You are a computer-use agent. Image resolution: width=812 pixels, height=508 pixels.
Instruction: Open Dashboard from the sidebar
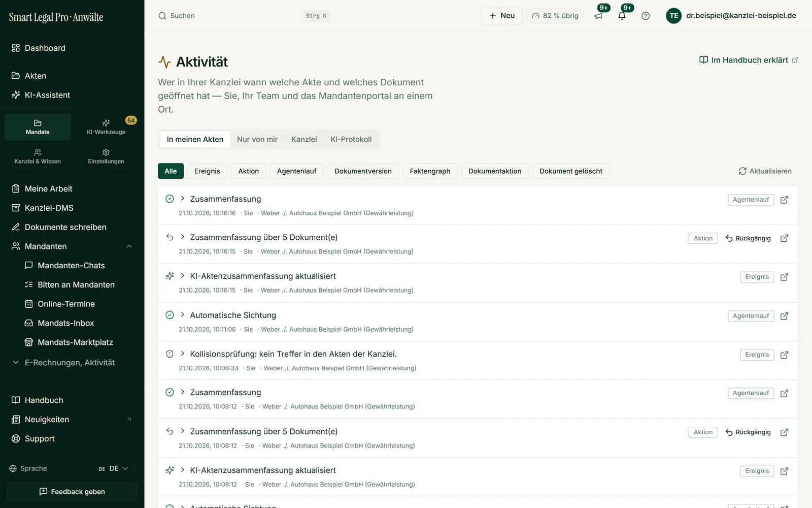(72, 48)
